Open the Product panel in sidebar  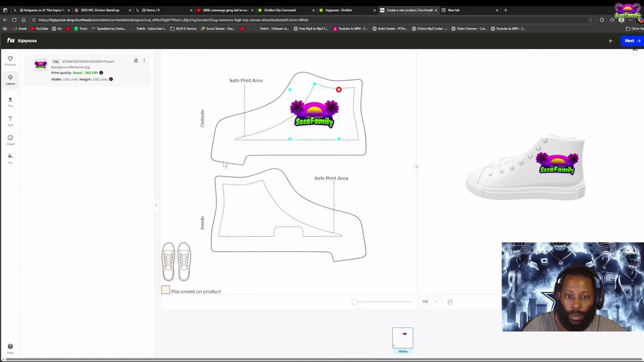tap(10, 61)
